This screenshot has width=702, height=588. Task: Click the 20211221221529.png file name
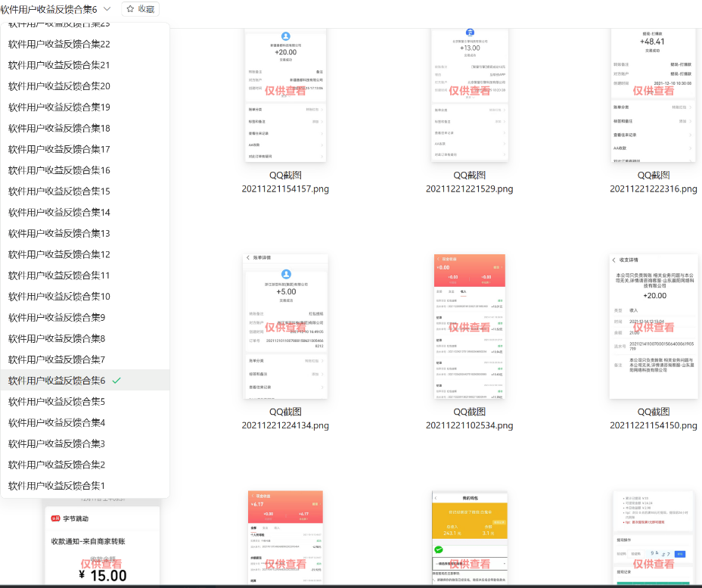pos(469,188)
